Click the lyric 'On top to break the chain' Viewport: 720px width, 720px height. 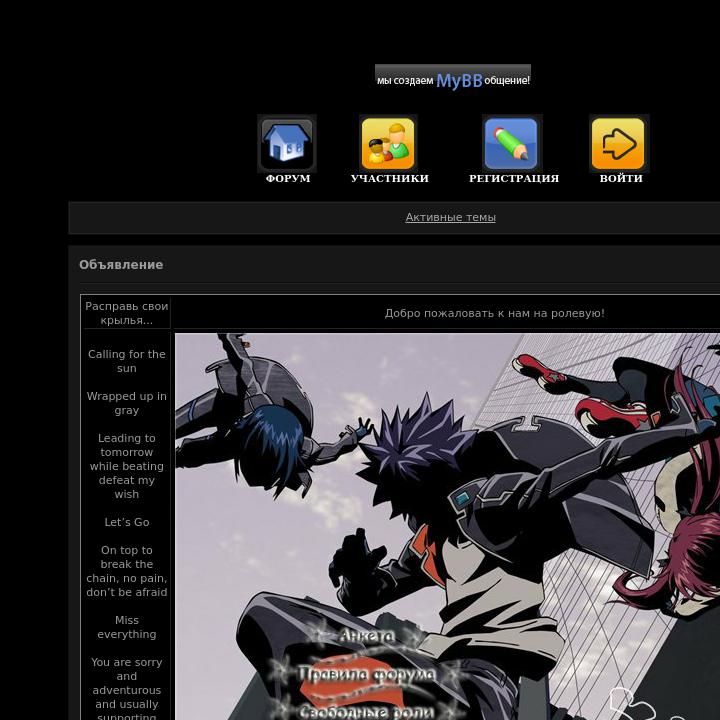coord(127,564)
